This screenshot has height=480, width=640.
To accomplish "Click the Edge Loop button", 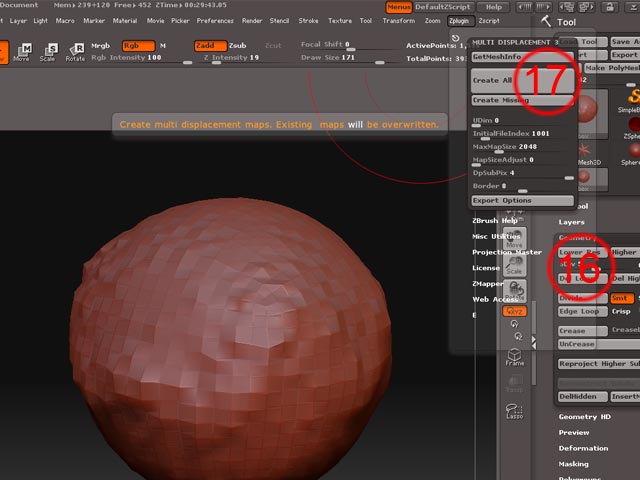I will coord(582,311).
